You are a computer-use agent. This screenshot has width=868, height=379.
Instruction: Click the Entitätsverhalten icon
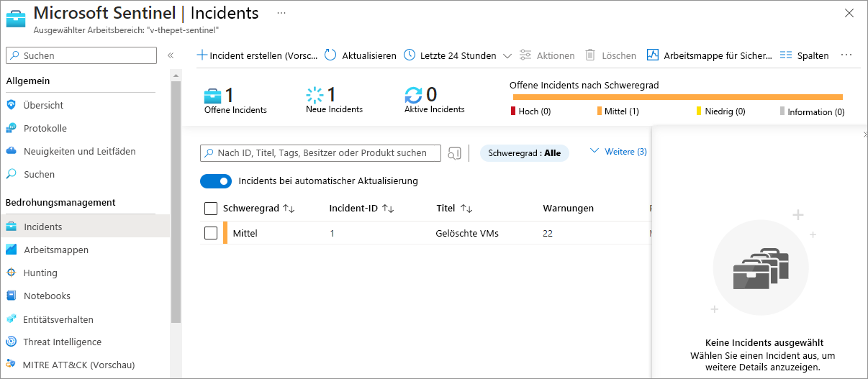[11, 319]
